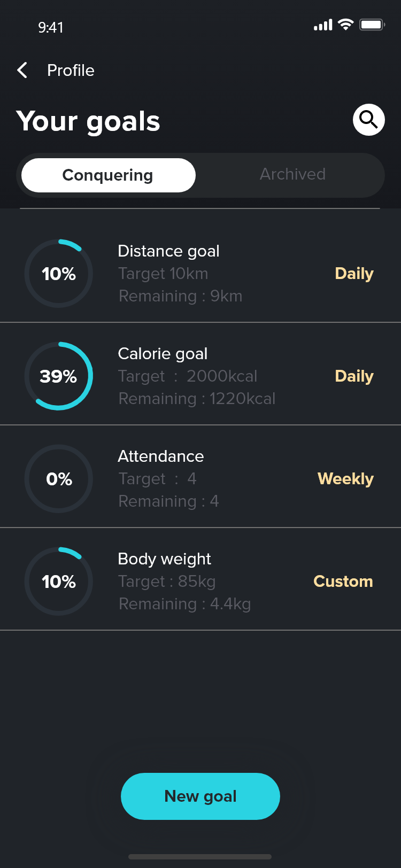Tap the back chevron arrow
This screenshot has height=868, width=401.
pyautogui.click(x=22, y=70)
